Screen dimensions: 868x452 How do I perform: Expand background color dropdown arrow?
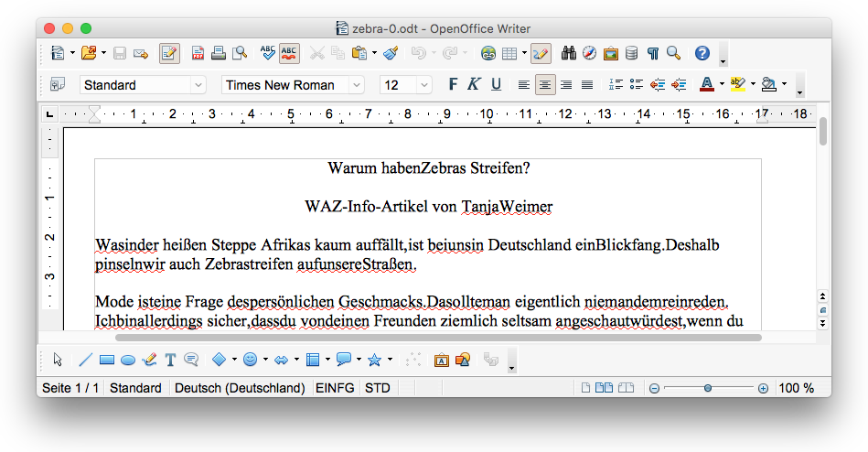point(784,85)
